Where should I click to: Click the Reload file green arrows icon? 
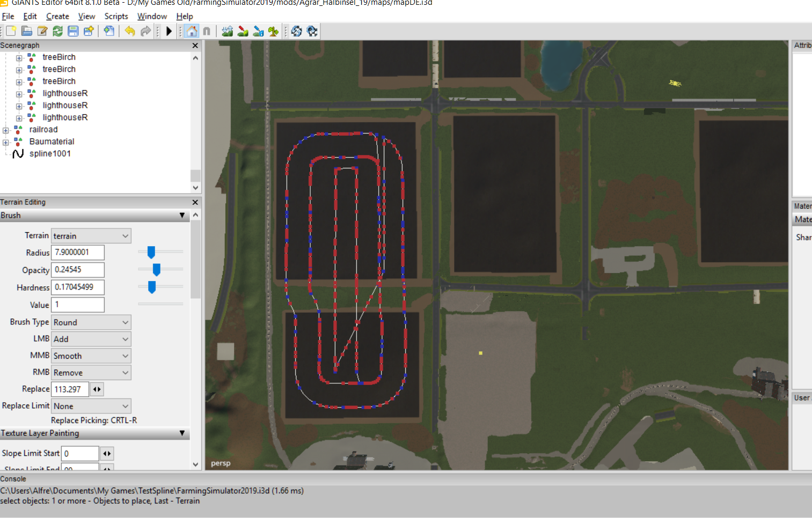57,31
